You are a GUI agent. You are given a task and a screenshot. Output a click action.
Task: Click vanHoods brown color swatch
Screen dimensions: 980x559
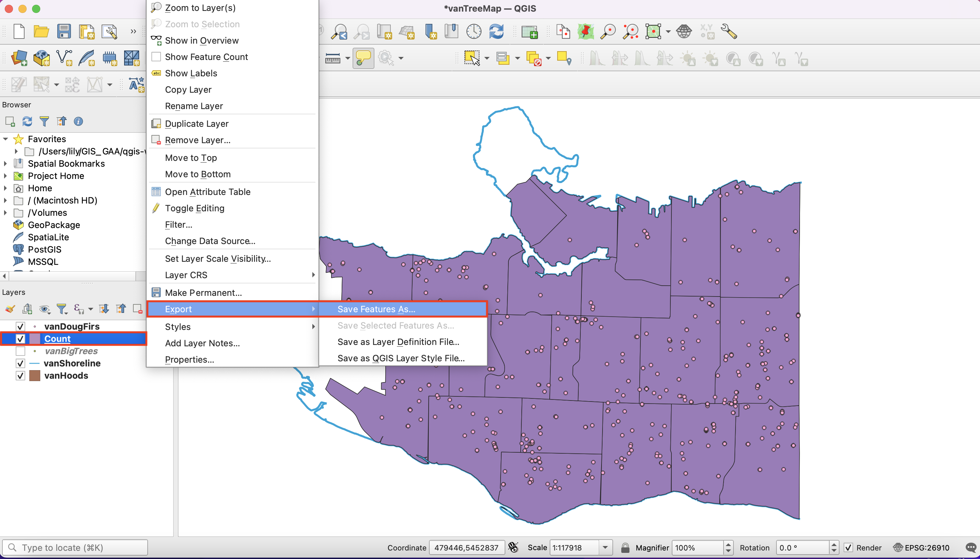(x=35, y=376)
